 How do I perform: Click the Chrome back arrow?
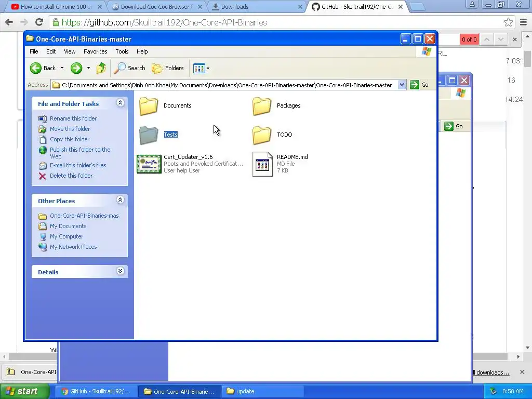9,22
